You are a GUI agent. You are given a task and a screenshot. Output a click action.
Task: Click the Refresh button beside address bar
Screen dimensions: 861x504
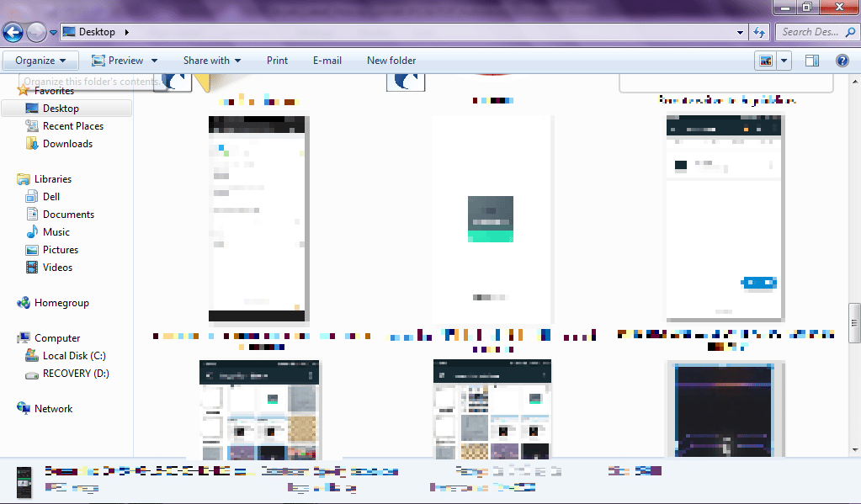759,32
